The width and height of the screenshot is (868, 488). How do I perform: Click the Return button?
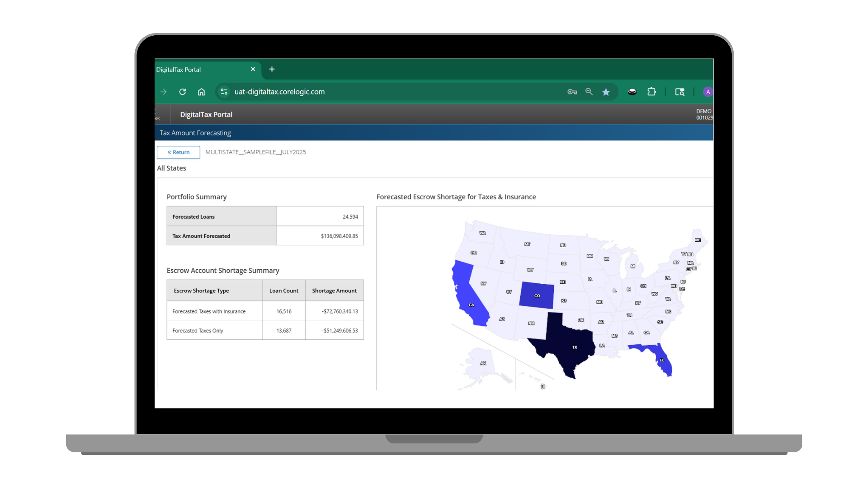[x=179, y=152]
